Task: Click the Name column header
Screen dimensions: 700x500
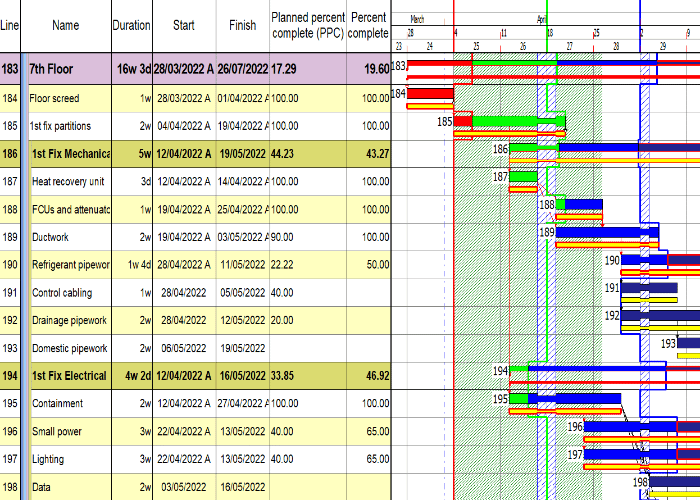Action: click(65, 25)
